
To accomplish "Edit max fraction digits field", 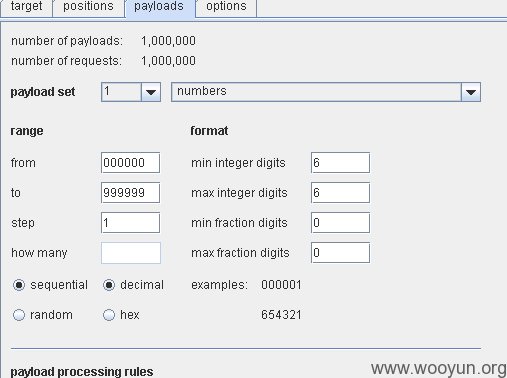I will coord(340,253).
